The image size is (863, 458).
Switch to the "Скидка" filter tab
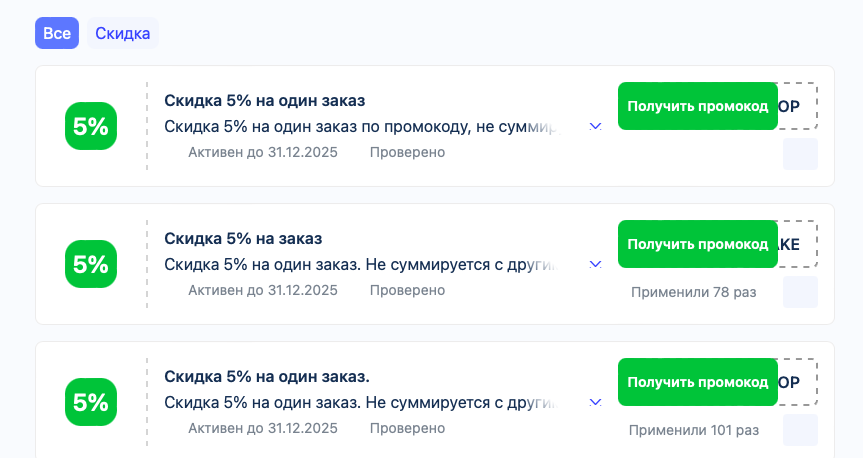[123, 33]
